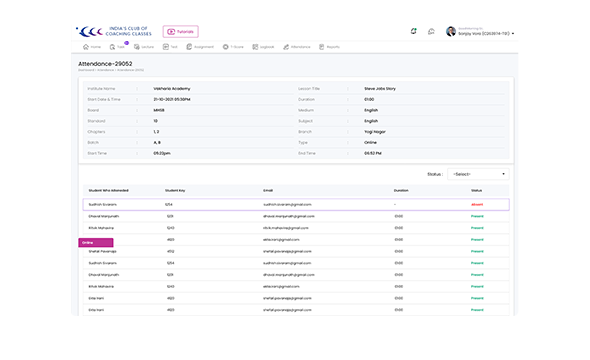Open the notifications bell icon

click(414, 31)
